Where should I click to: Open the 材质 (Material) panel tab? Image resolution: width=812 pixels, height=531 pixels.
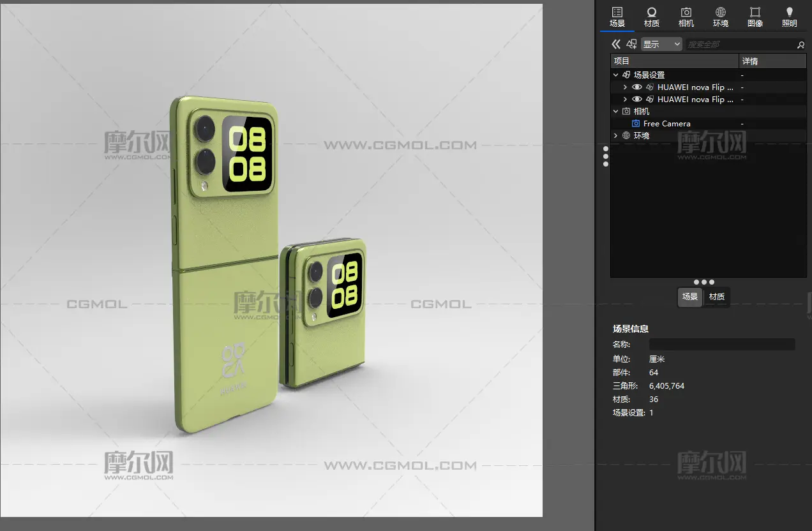(652, 17)
